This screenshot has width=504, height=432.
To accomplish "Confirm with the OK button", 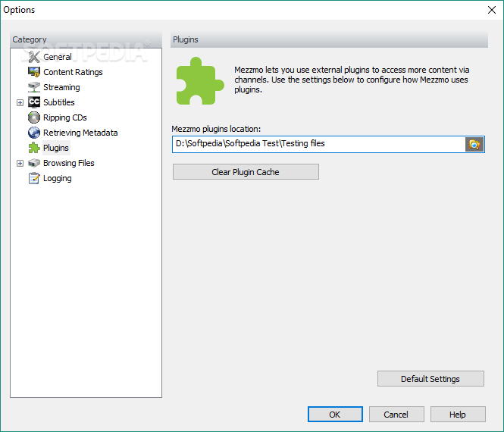I will click(x=335, y=415).
